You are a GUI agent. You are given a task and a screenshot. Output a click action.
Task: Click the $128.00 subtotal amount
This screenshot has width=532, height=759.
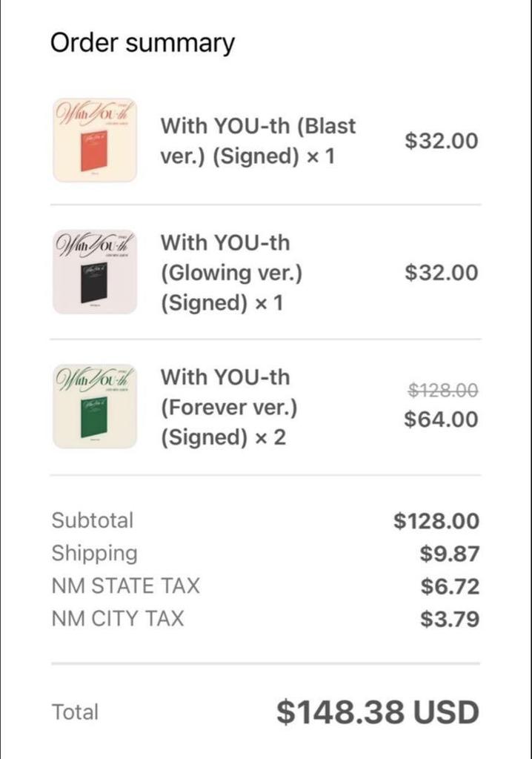(x=436, y=520)
